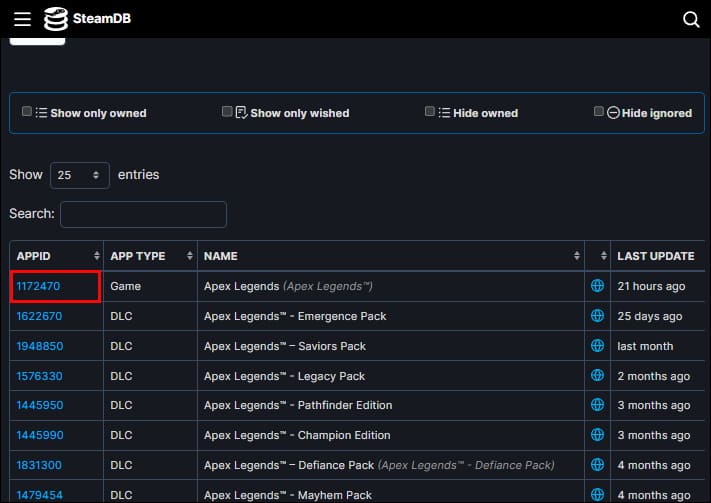Select 'Apex Legends™ - Pathfinder Edition' name
Viewport: 711px width, 503px height.
(x=298, y=405)
